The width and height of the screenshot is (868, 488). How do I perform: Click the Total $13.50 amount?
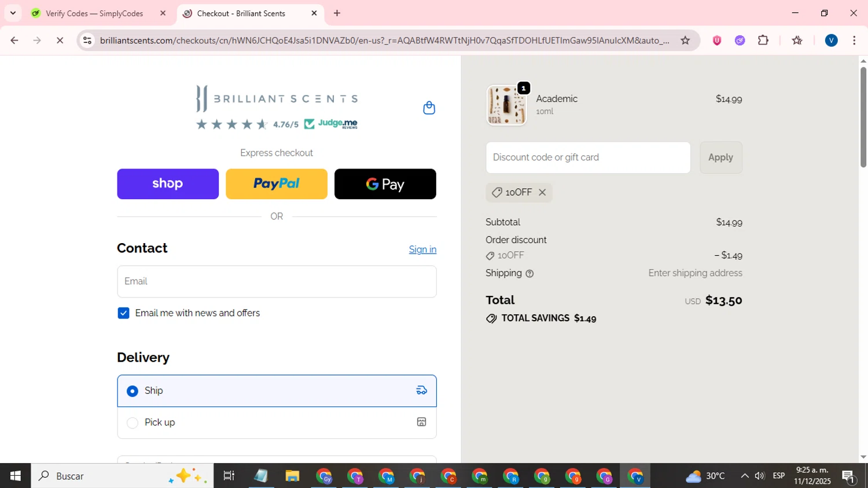point(723,300)
